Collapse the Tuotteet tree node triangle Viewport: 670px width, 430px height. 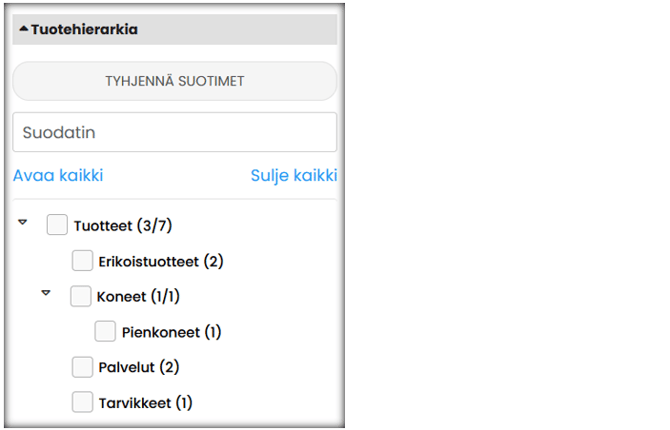click(23, 223)
